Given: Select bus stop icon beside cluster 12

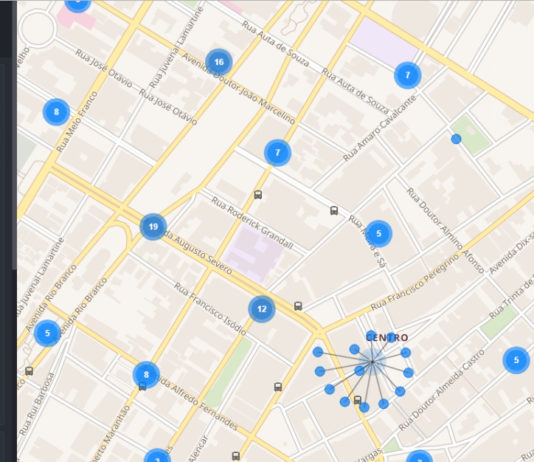Looking at the screenshot, I should point(298,306).
